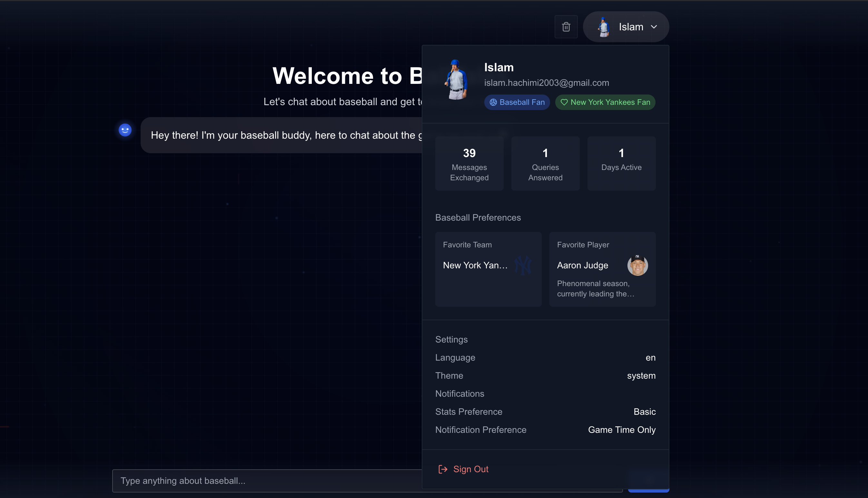868x498 pixels.
Task: Select the Theme system setting
Action: click(641, 375)
